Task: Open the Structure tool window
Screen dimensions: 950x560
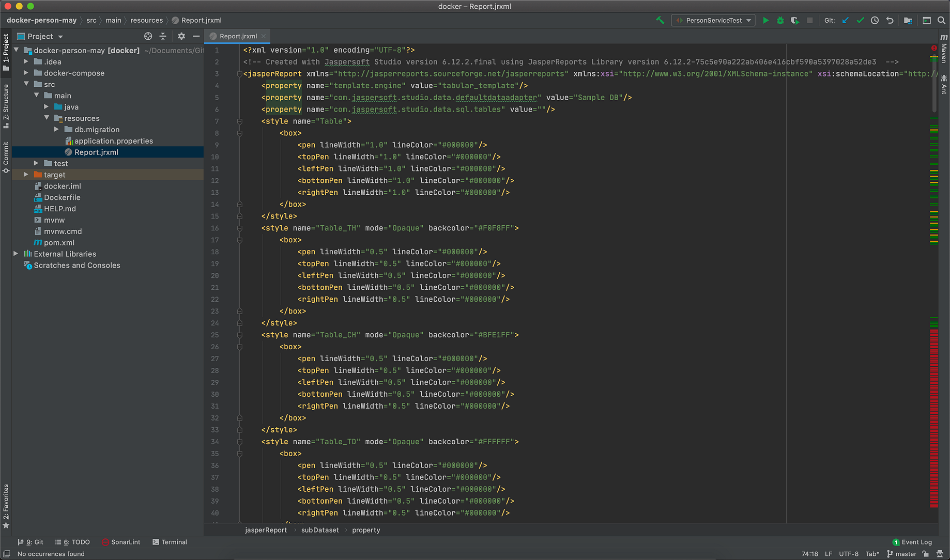Action: click(x=6, y=106)
